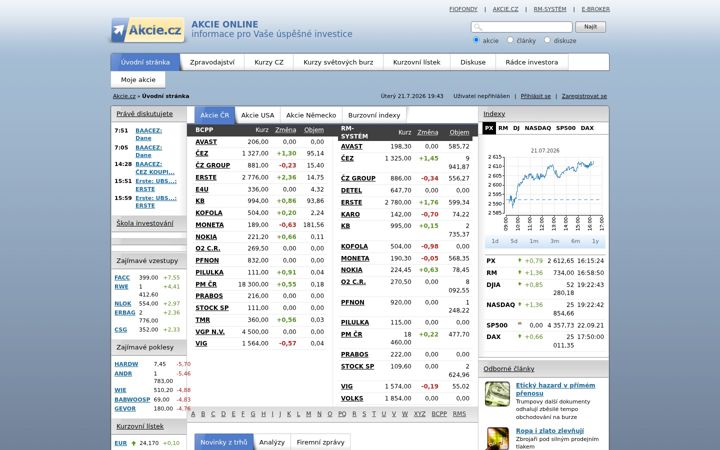Image resolution: width=720 pixels, height=450 pixels.
Task: Open the Kurzy světových burz menu
Action: pyautogui.click(x=338, y=62)
